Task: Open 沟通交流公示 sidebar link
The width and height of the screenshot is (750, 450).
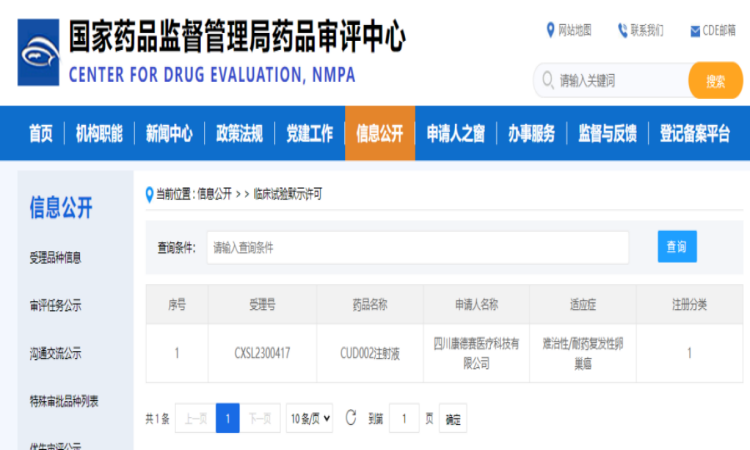Action: click(x=56, y=353)
